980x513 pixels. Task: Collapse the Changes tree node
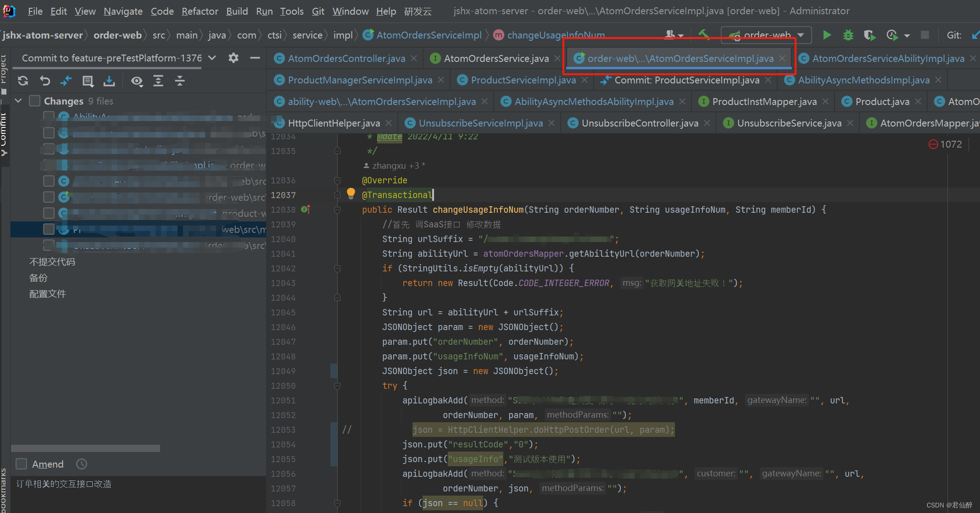coord(19,101)
